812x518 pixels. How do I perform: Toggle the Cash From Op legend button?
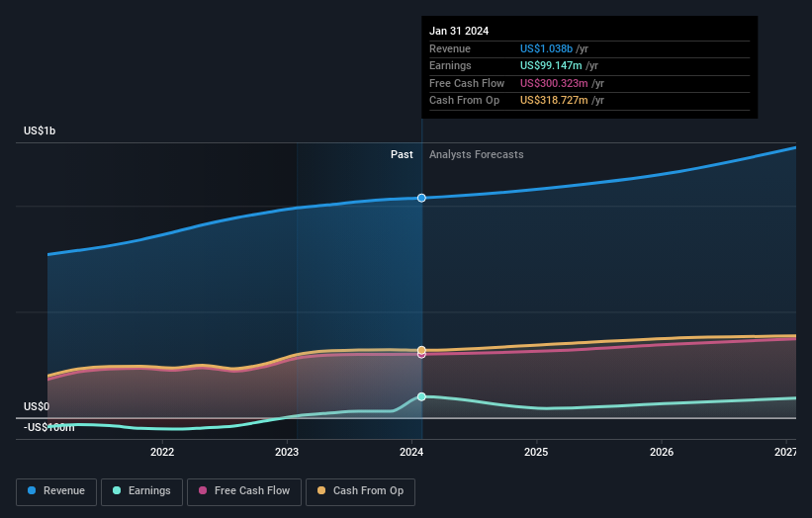click(x=360, y=491)
